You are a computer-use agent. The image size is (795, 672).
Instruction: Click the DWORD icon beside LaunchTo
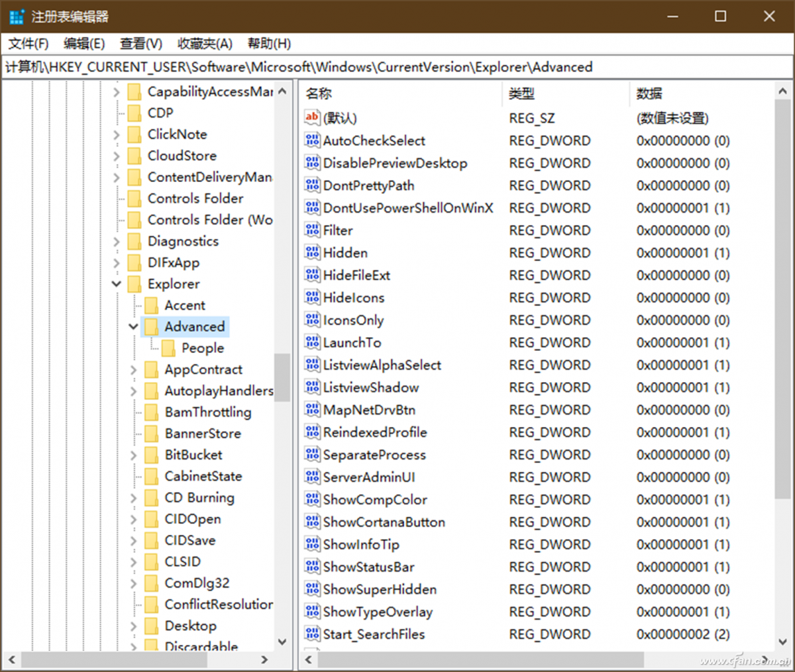[311, 342]
